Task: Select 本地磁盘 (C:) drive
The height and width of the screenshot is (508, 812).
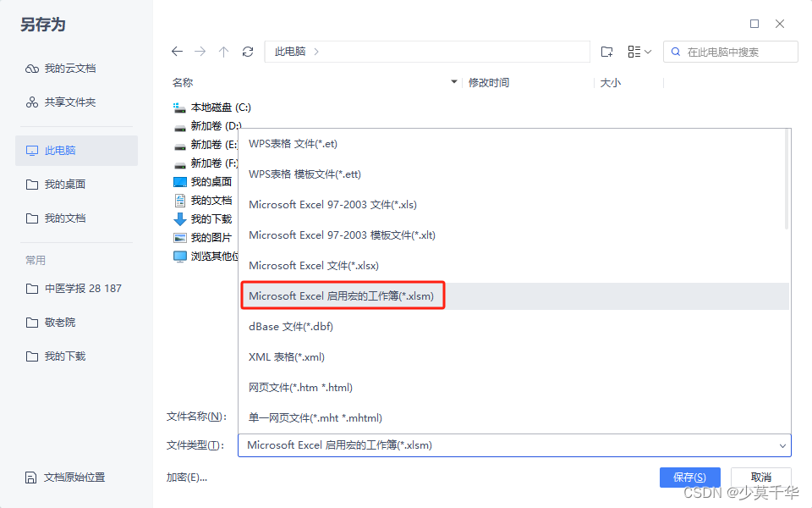Action: click(212, 108)
